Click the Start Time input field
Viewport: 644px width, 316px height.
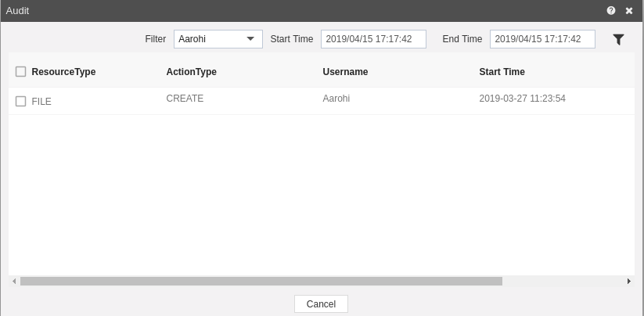pyautogui.click(x=373, y=39)
